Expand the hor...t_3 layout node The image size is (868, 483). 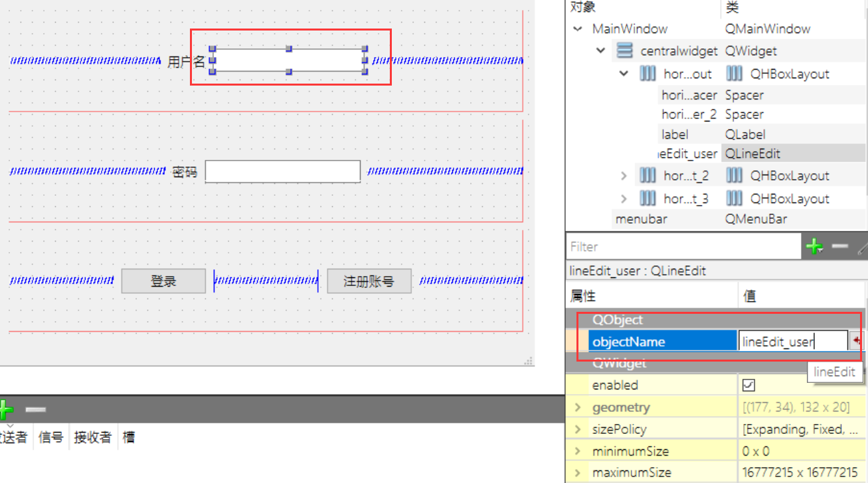(x=624, y=198)
